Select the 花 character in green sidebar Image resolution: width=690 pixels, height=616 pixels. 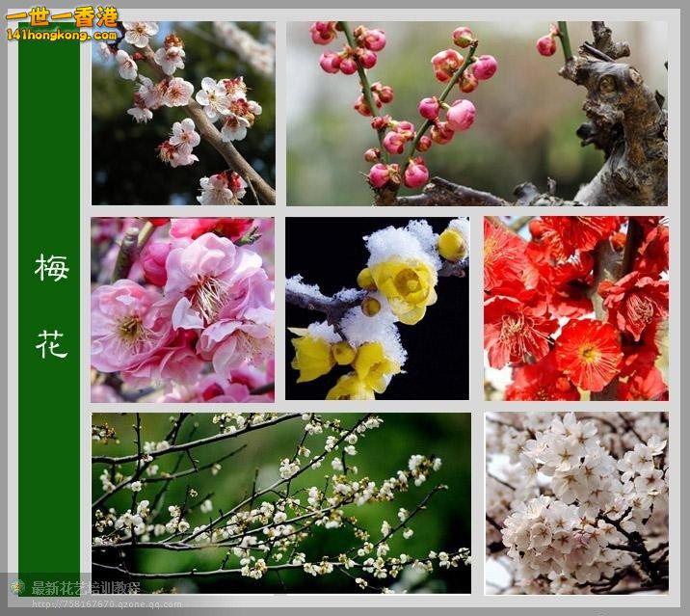pos(50,343)
